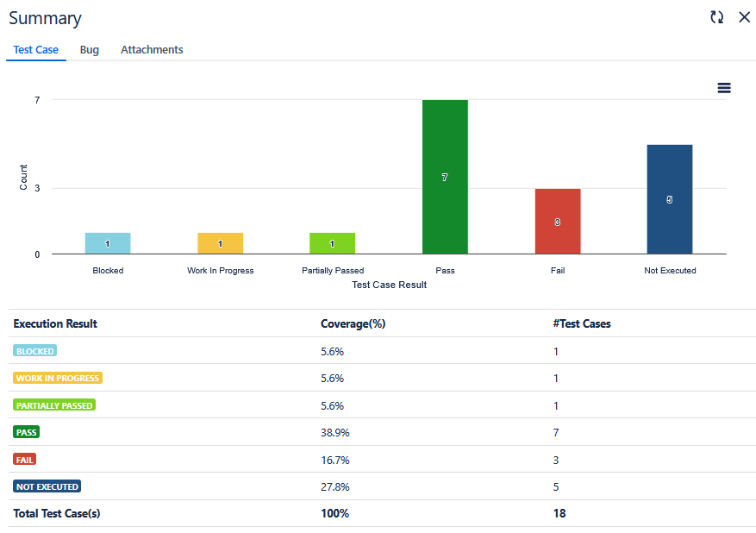Open the chart export hamburger menu

[x=724, y=87]
